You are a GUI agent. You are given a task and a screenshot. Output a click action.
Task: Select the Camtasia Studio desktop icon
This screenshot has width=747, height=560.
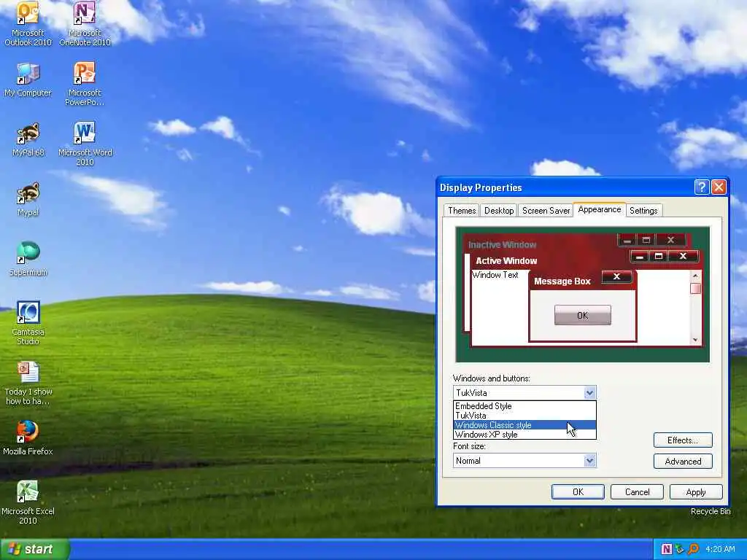point(28,323)
